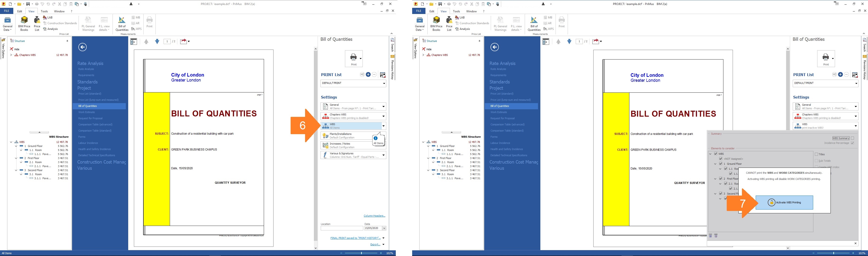Click back arrow circle in right window

tap(495, 47)
